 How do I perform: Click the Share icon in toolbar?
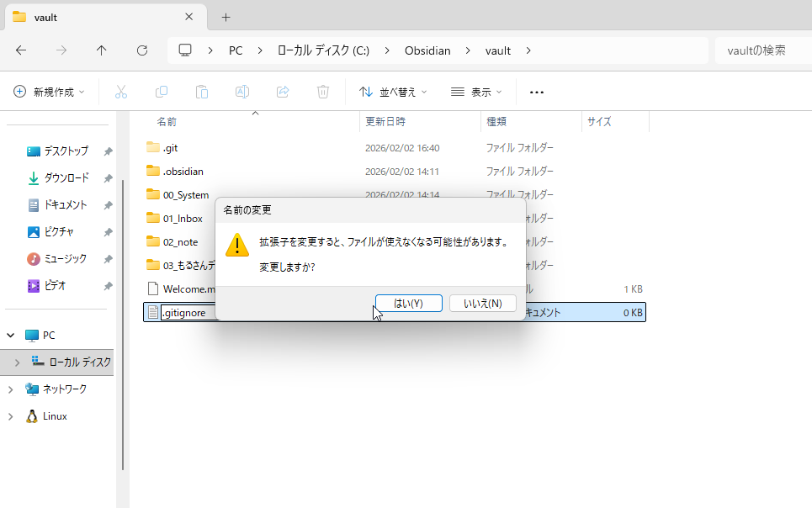[283, 92]
